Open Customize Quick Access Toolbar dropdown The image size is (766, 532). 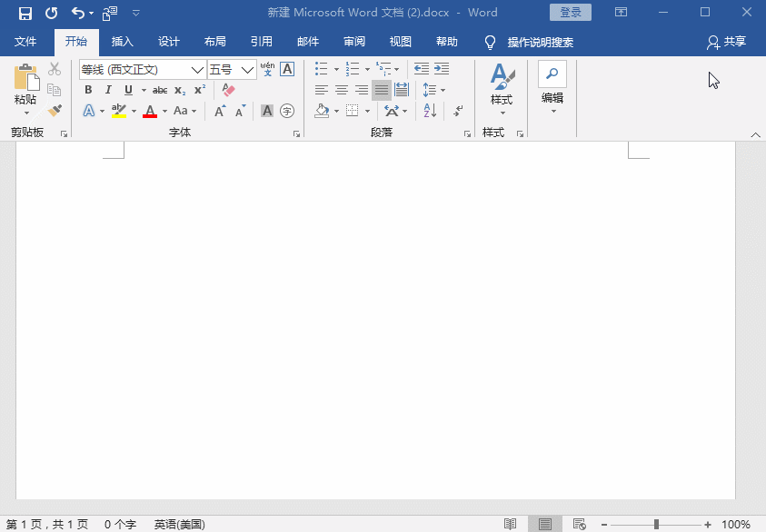(136, 14)
